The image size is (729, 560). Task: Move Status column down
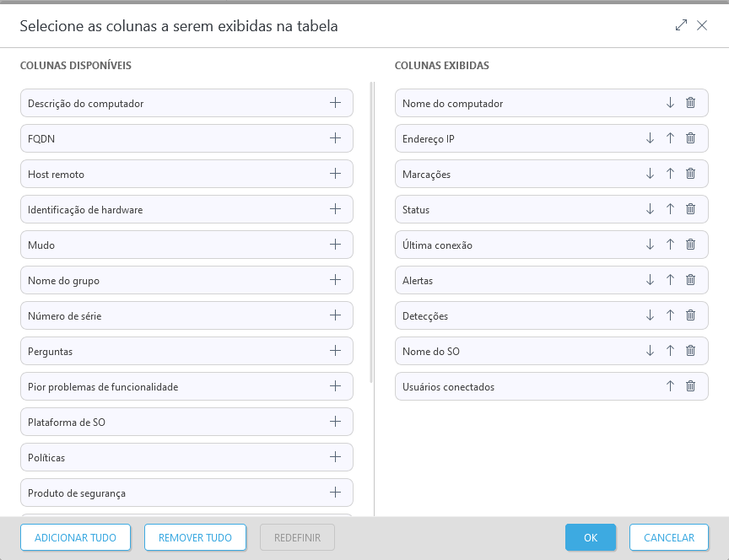(x=650, y=209)
